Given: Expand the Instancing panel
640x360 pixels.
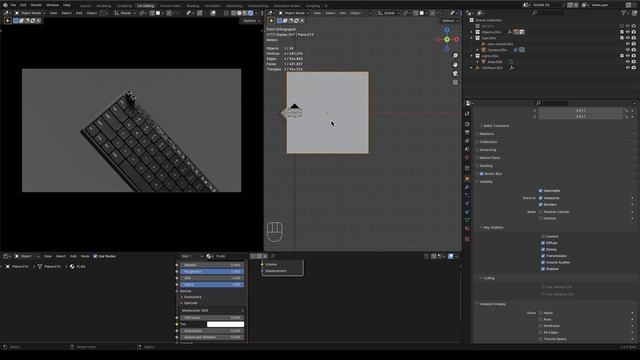Looking at the screenshot, I should coord(488,150).
